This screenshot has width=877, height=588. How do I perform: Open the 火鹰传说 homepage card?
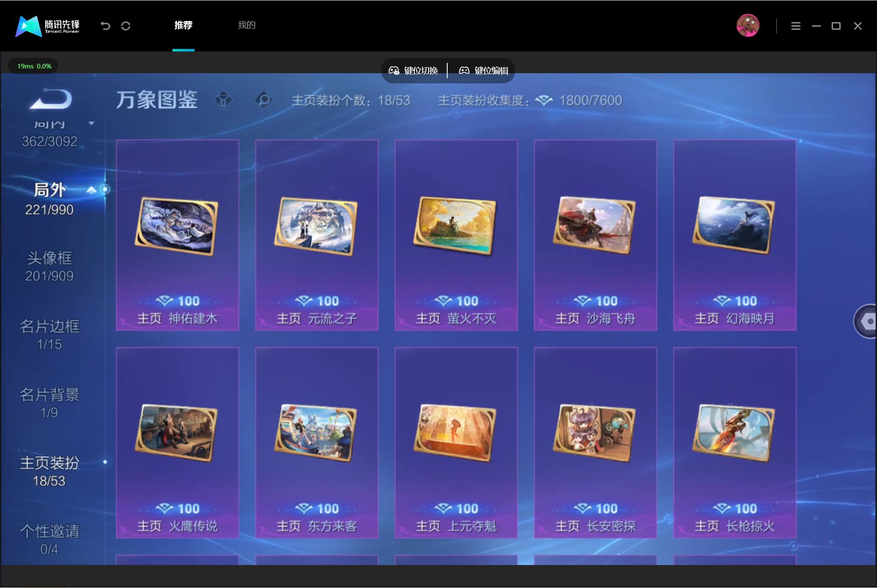click(x=177, y=442)
